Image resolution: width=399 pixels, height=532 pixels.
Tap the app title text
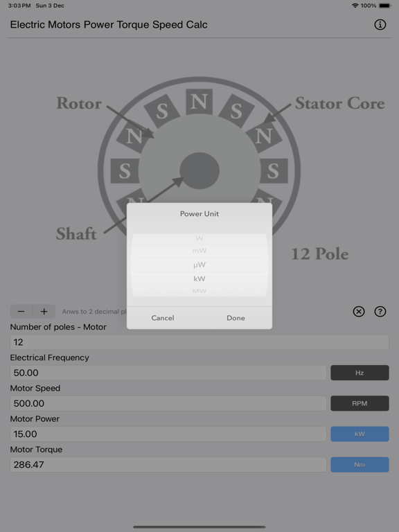point(109,24)
